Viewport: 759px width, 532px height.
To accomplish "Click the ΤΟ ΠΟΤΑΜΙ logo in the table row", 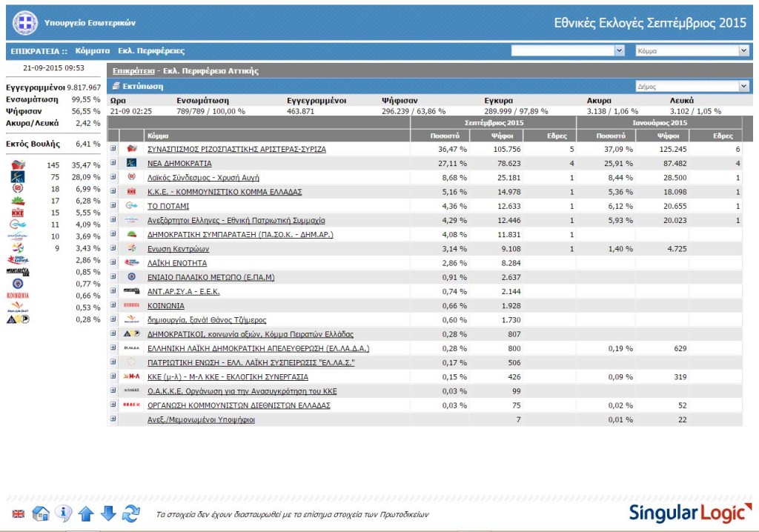I will [132, 206].
